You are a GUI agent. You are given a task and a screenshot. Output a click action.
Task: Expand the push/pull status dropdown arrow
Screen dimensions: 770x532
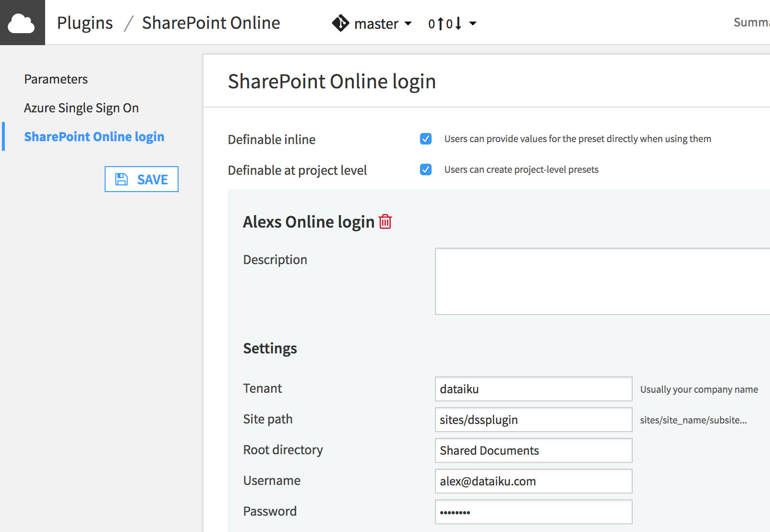pos(473,23)
